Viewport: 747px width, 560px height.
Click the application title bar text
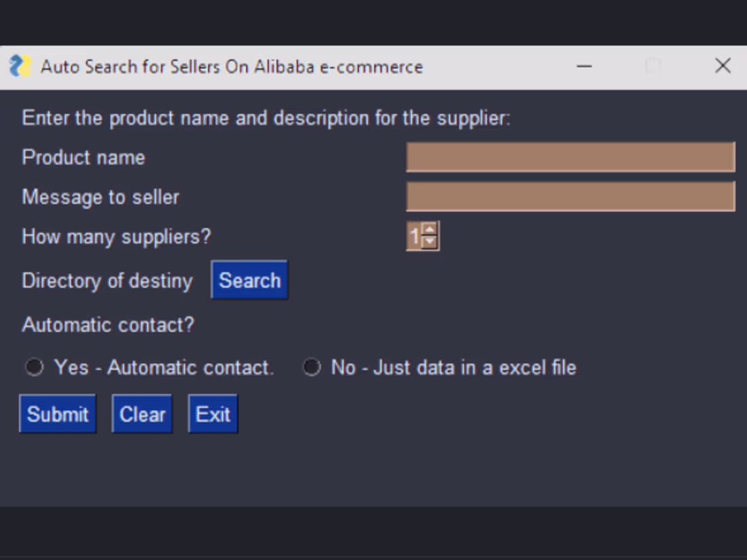231,66
